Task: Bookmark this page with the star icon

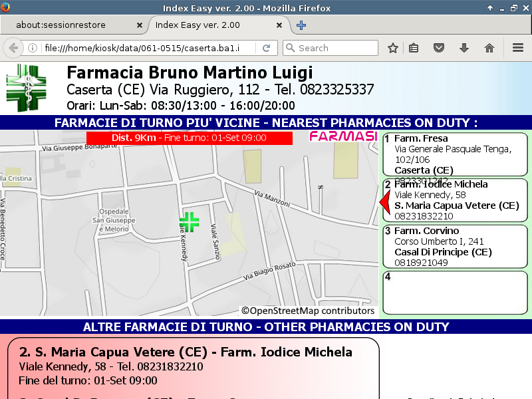Action: click(393, 48)
